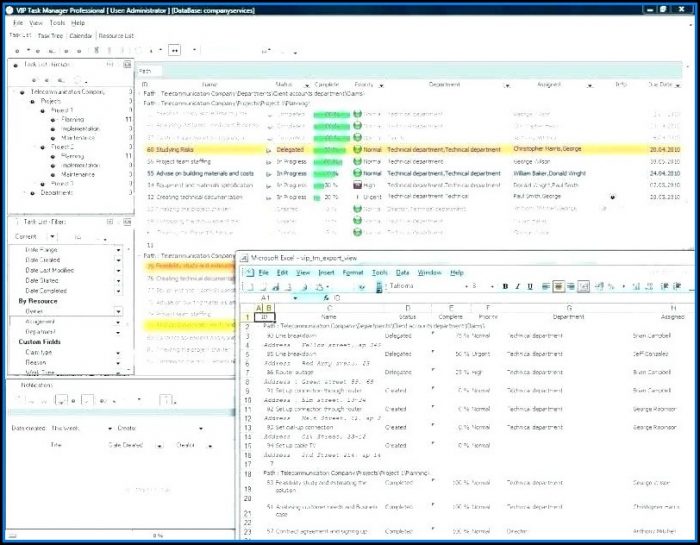Click the Underline button in Excel toolbar

pos(530,287)
